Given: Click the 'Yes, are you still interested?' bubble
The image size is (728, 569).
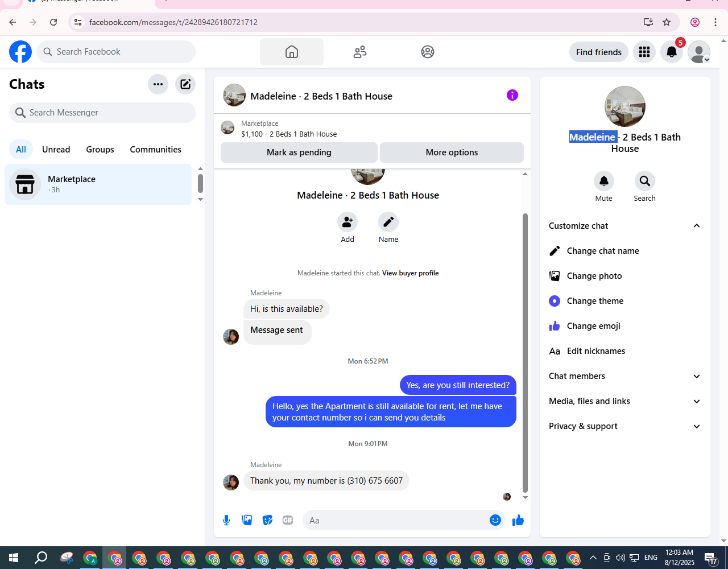Looking at the screenshot, I should pyautogui.click(x=458, y=385).
